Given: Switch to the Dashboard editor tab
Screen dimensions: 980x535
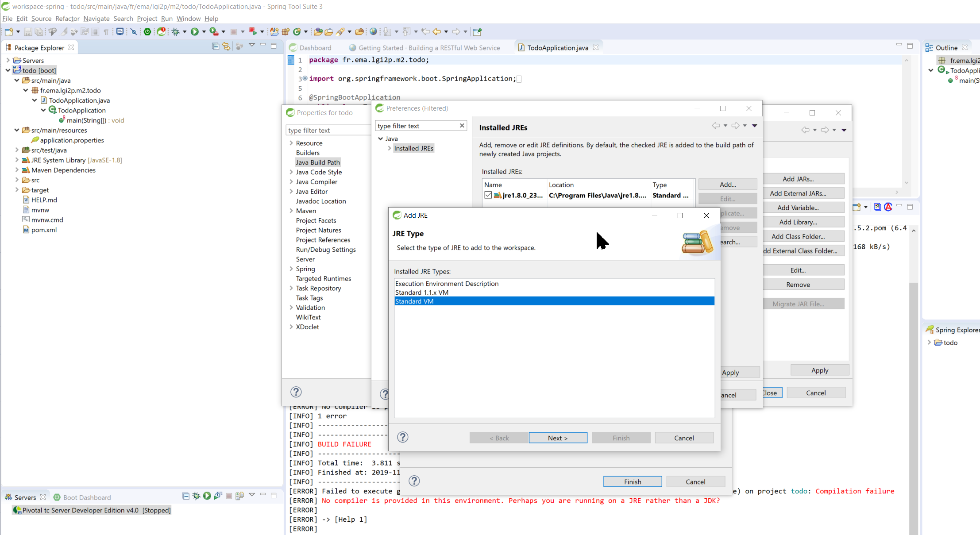Looking at the screenshot, I should tap(310, 48).
